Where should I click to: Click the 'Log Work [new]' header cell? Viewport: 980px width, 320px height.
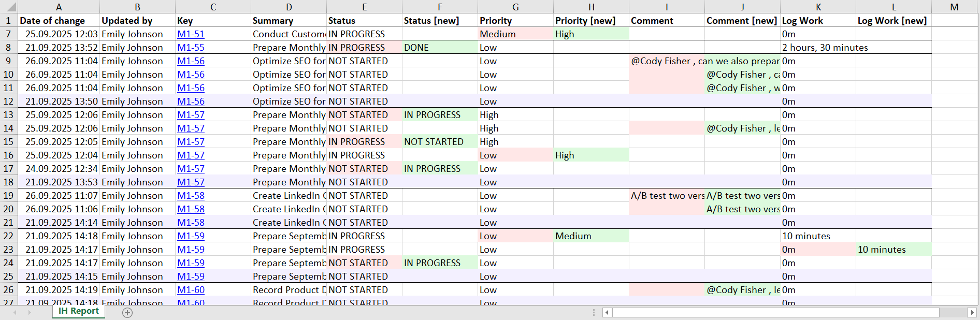(x=893, y=21)
